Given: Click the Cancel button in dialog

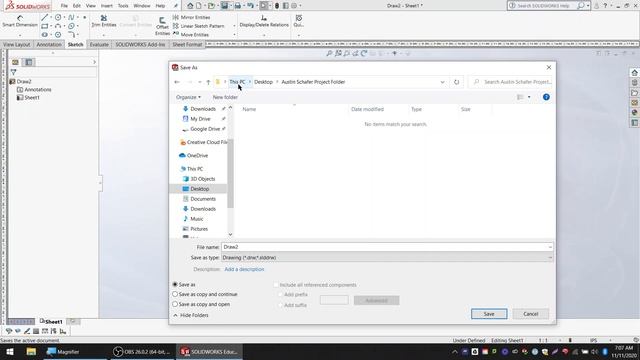Looking at the screenshot, I should [x=531, y=314].
